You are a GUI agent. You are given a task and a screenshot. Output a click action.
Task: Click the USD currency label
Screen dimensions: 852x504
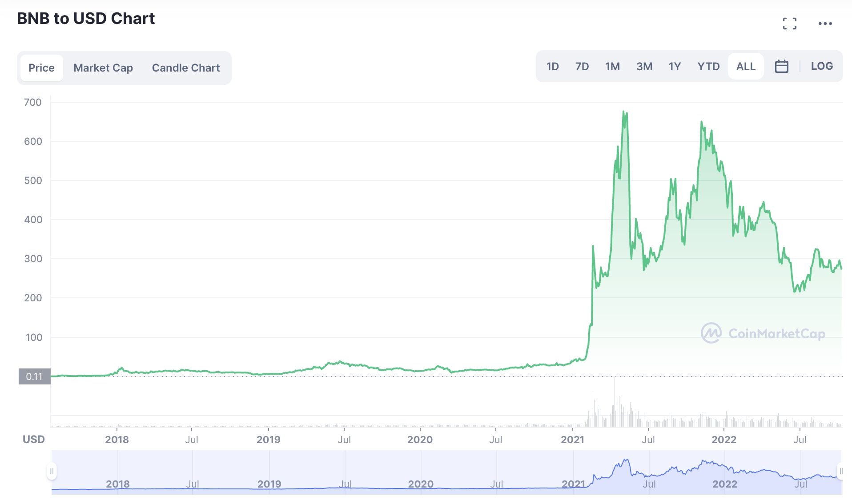coord(34,440)
